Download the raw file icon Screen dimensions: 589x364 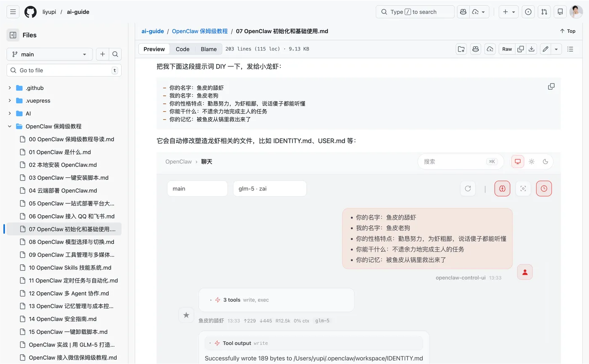(x=531, y=49)
